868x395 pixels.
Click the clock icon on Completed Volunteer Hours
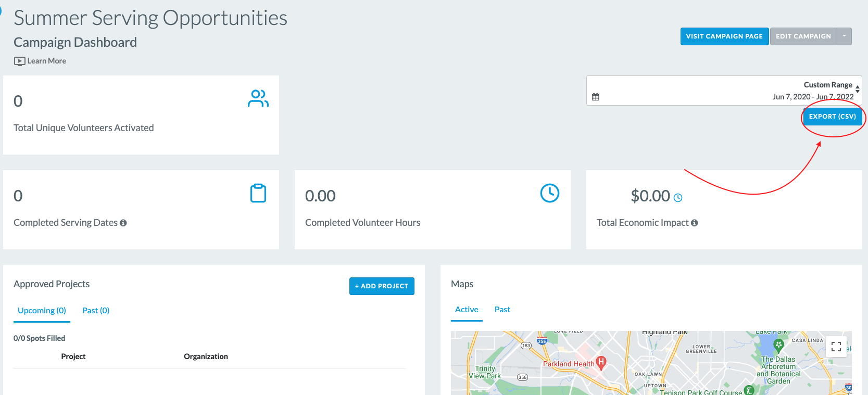click(550, 193)
